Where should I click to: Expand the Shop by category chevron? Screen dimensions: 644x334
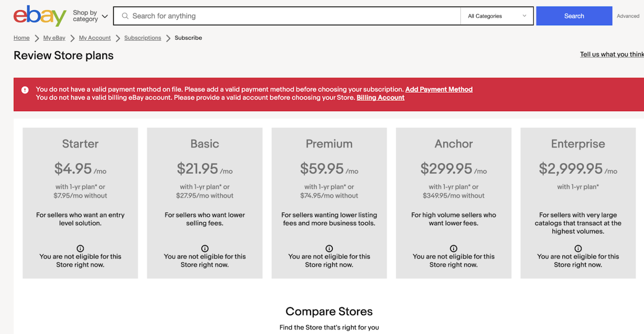pos(105,16)
